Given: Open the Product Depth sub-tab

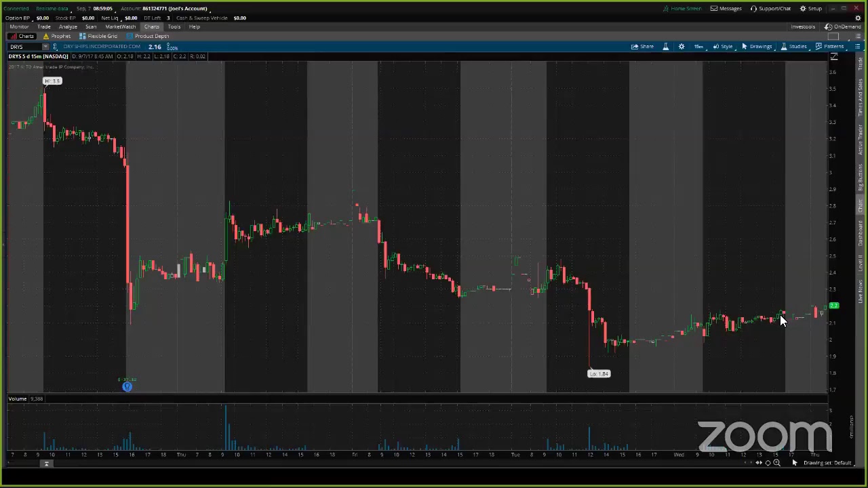Looking at the screenshot, I should coord(148,36).
